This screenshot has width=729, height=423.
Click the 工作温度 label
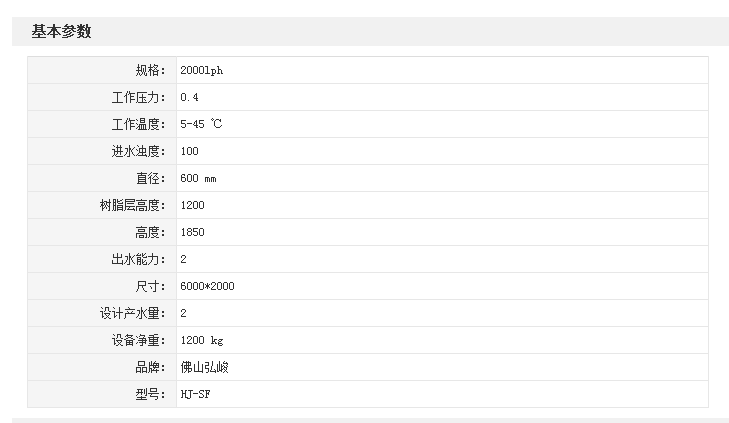click(x=139, y=124)
